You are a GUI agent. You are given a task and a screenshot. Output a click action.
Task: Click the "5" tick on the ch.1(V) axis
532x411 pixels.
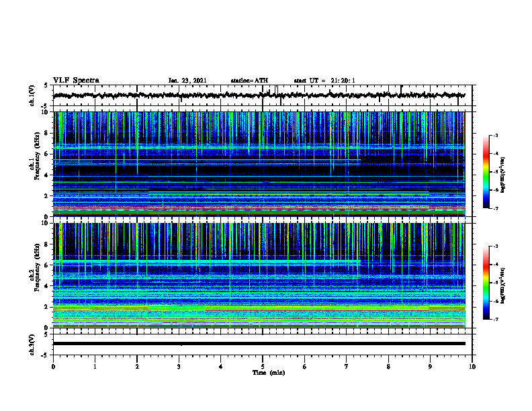(46, 86)
